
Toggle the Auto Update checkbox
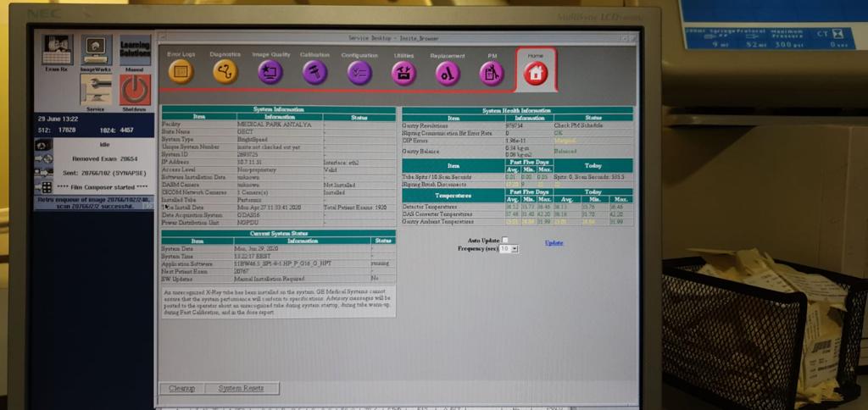504,240
